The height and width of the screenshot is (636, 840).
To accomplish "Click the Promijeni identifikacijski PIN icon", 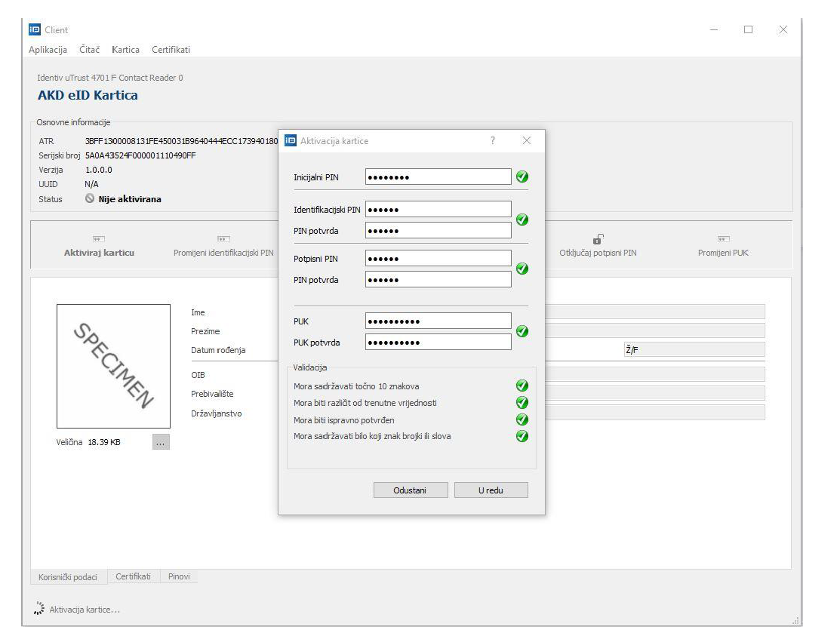I will click(223, 239).
